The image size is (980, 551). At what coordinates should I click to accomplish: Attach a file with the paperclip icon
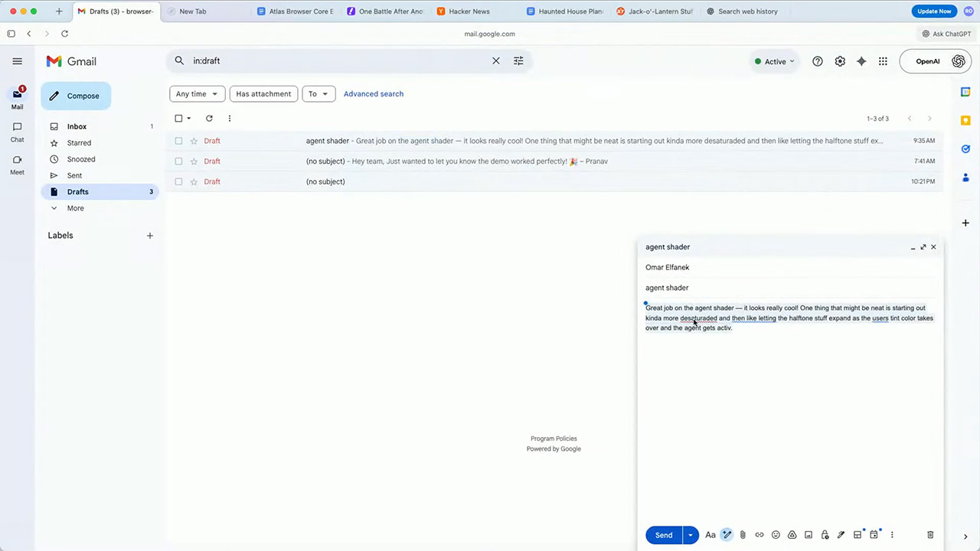pos(743,534)
